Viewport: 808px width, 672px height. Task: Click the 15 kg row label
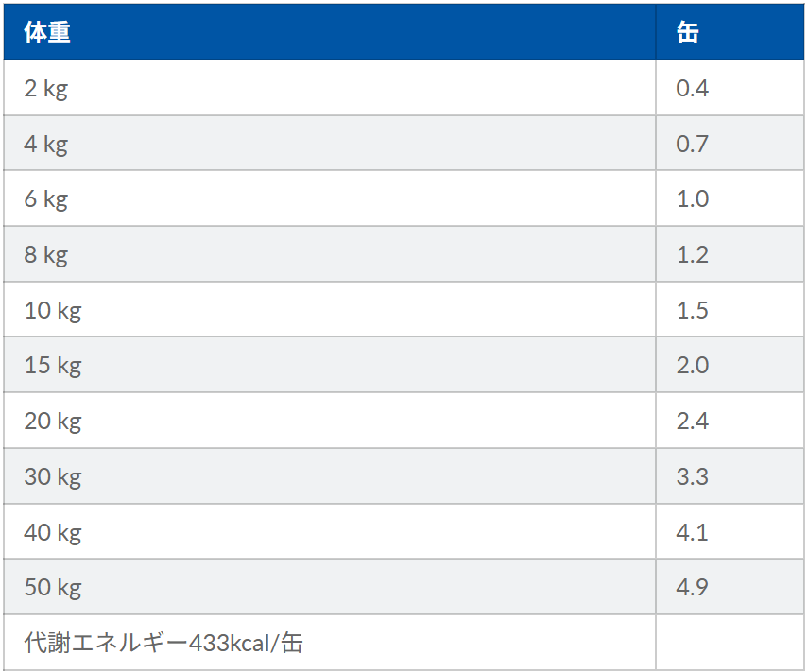pyautogui.click(x=53, y=366)
